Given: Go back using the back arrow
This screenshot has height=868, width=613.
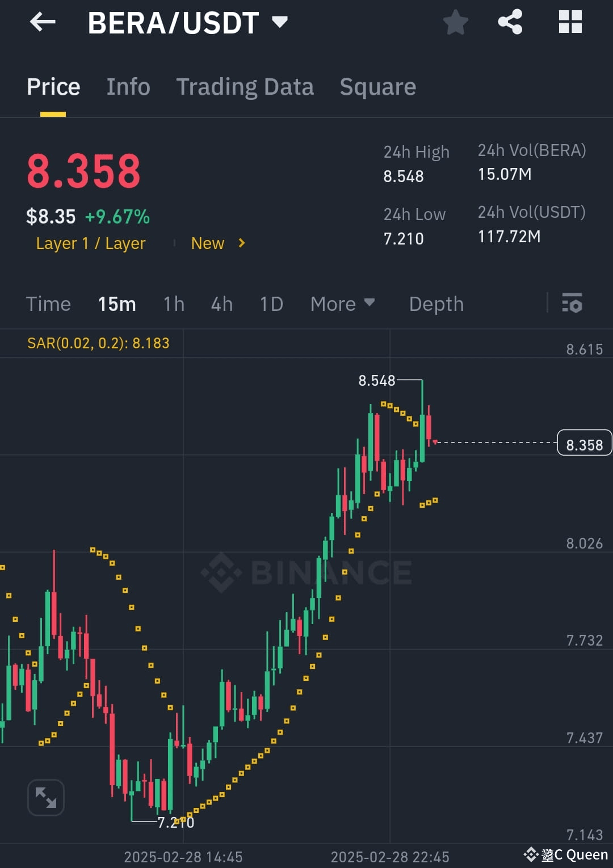Looking at the screenshot, I should pos(43,23).
